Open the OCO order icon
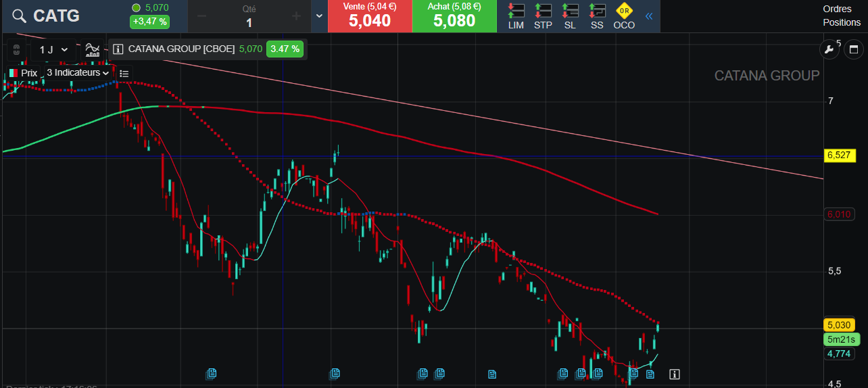The height and width of the screenshot is (388, 868). 623,16
